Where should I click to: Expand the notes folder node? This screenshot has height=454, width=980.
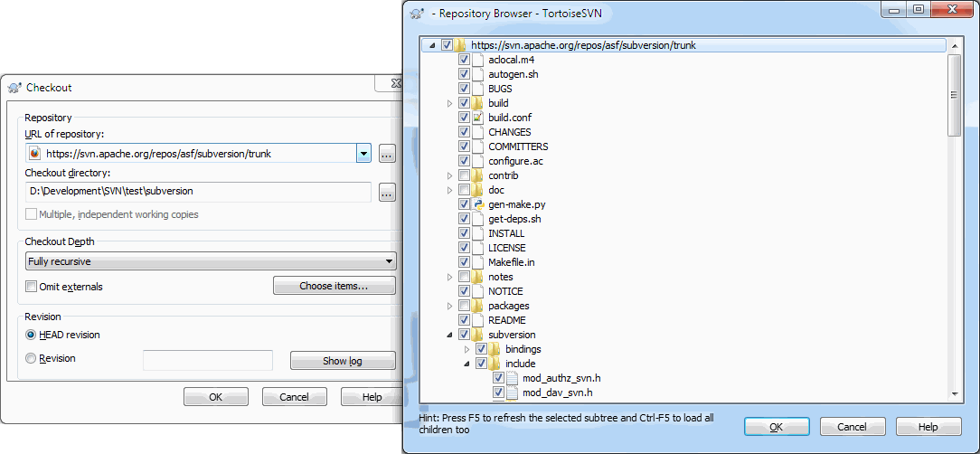(449, 277)
